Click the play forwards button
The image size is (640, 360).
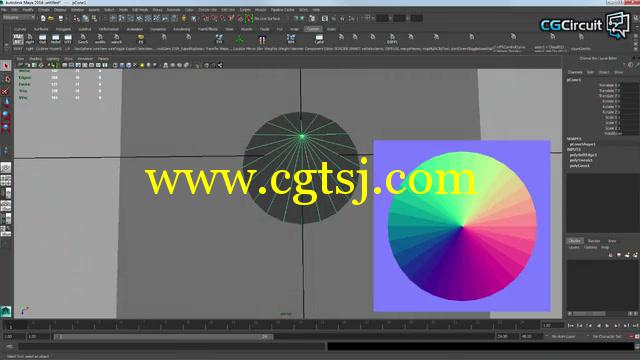click(x=607, y=326)
